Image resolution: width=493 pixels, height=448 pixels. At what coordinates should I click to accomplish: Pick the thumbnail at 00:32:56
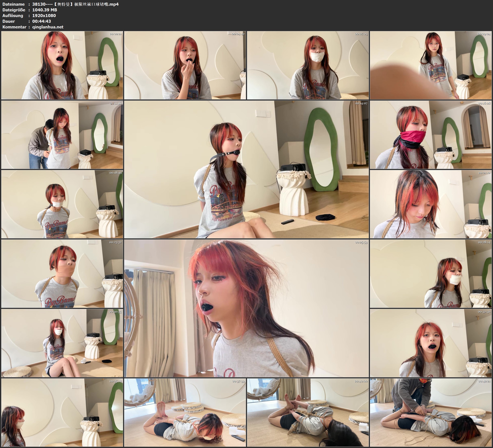[x=431, y=343]
